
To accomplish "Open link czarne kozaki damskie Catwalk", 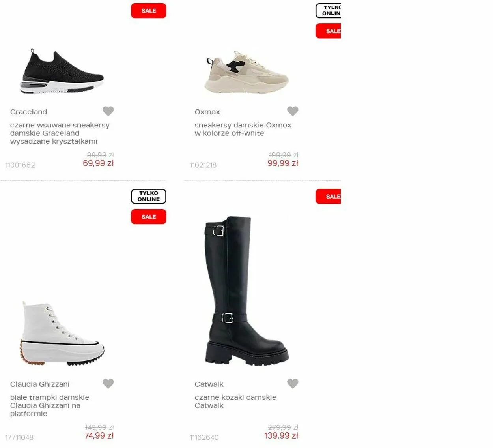I will pos(235,401).
